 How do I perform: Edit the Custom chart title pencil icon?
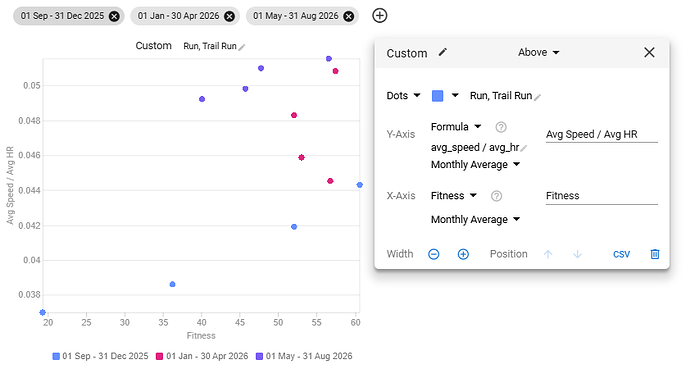click(x=443, y=52)
